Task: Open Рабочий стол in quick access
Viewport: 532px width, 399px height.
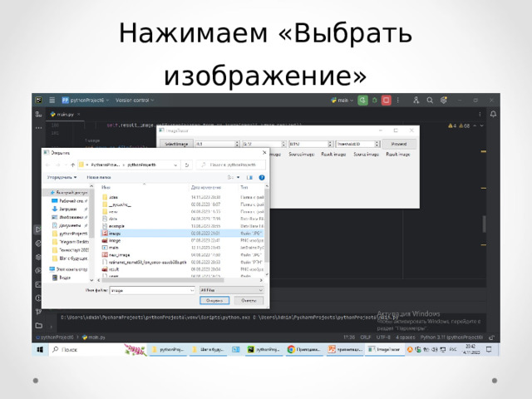Action: click(69, 201)
